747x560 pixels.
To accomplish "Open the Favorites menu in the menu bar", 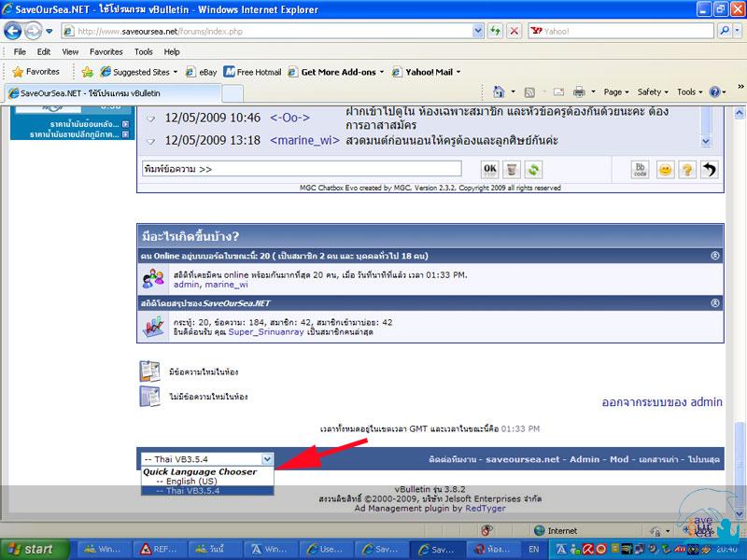I will tap(106, 52).
